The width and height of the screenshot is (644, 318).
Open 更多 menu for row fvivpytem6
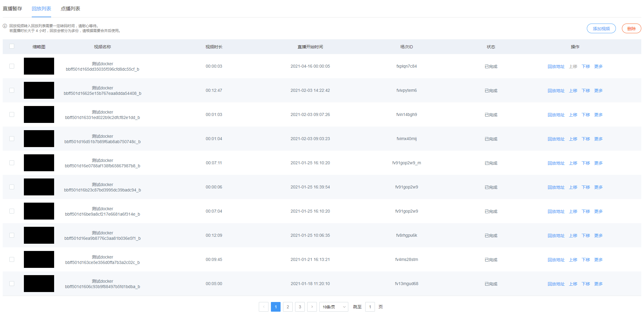click(x=598, y=91)
